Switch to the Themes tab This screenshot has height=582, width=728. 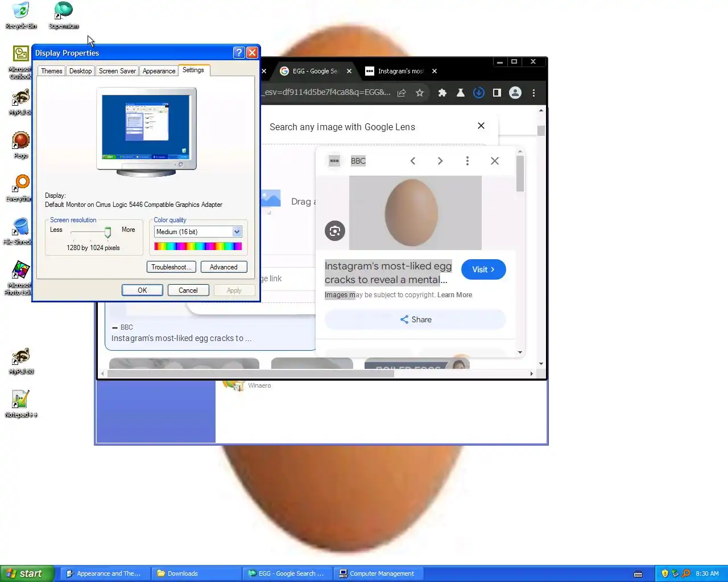point(51,71)
